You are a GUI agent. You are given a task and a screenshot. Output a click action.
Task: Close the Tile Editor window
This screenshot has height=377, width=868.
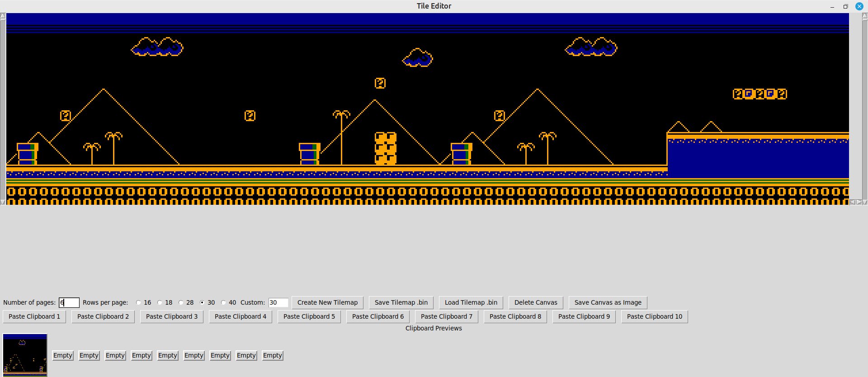click(859, 6)
